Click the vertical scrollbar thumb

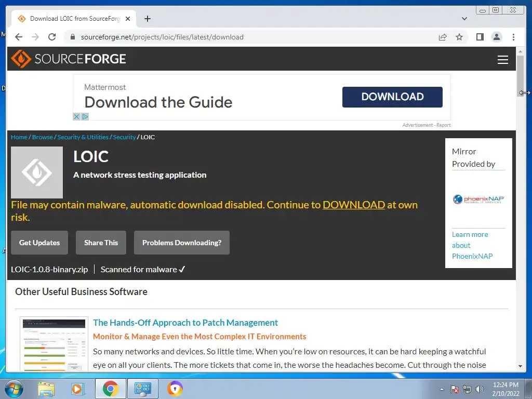coord(520,76)
